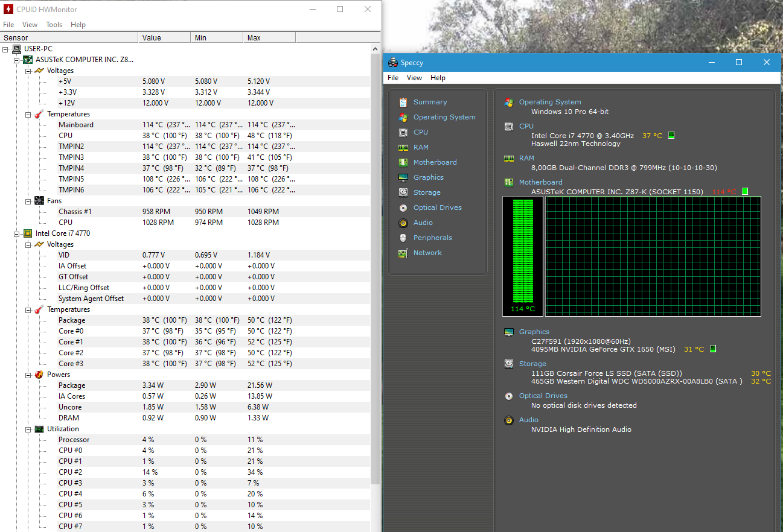Collapse the Utilization group in HWMonitor
783x532 pixels.
[28, 429]
